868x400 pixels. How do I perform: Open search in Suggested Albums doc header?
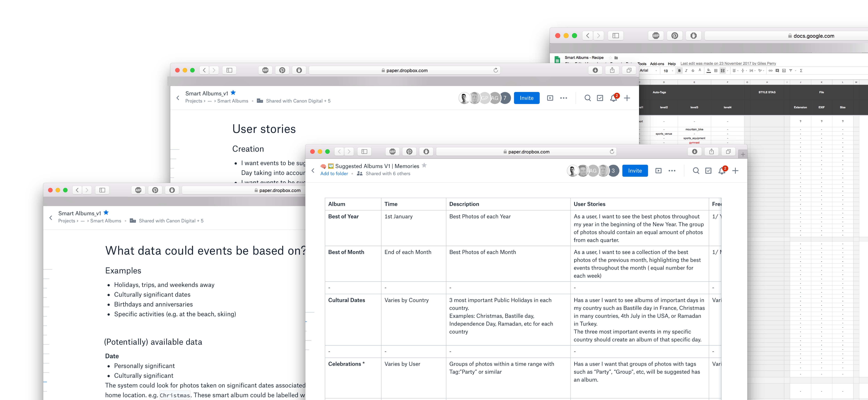pyautogui.click(x=696, y=171)
